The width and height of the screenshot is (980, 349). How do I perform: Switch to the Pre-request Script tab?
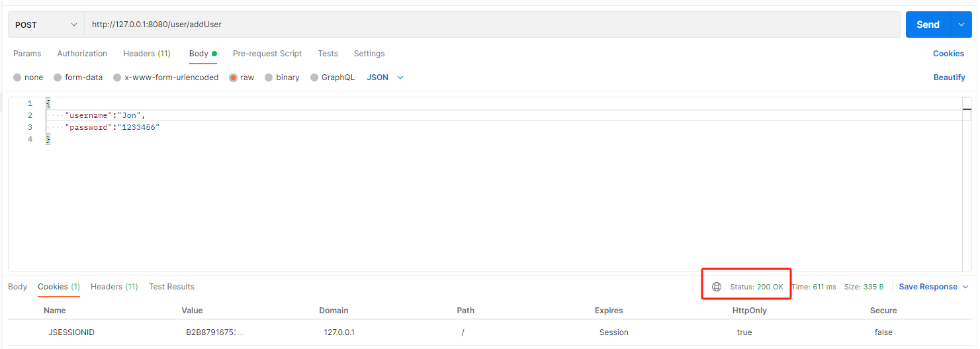coord(267,54)
